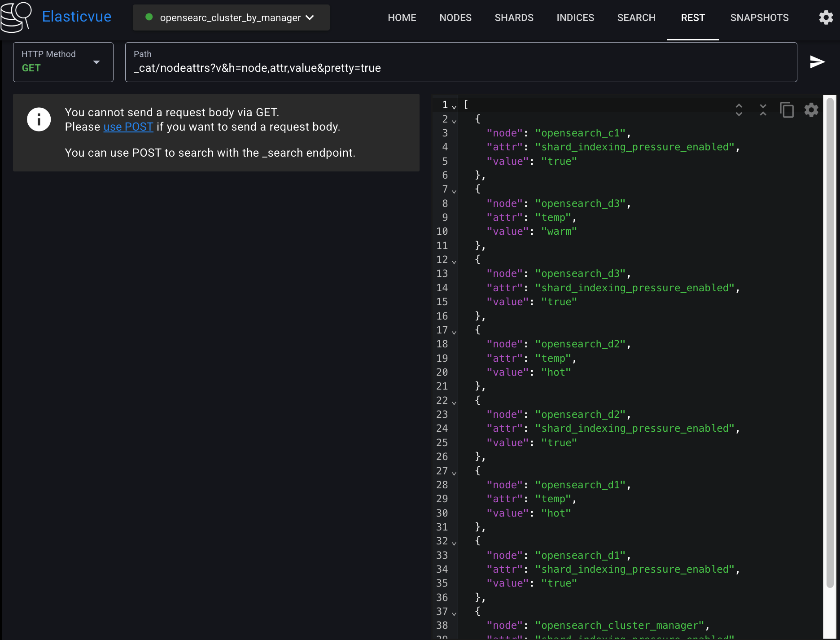
Task: Click the "opensearch_d1" value on line 33
Action: click(581, 556)
